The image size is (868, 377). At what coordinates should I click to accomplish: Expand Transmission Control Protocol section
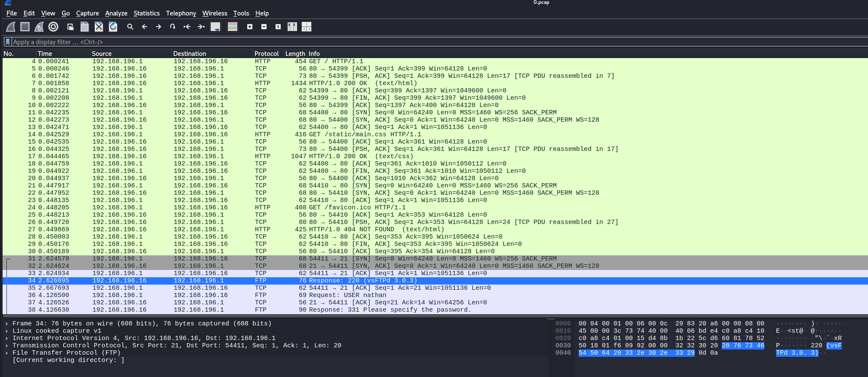click(x=7, y=346)
